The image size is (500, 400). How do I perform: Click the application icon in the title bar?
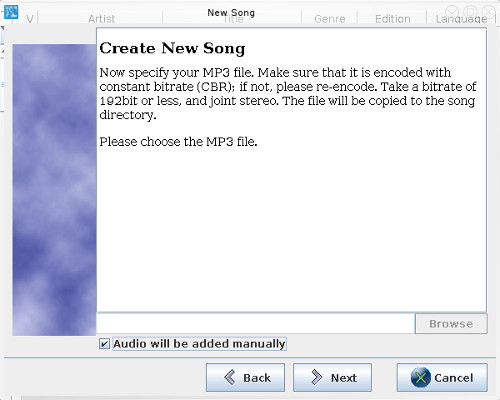(x=11, y=12)
